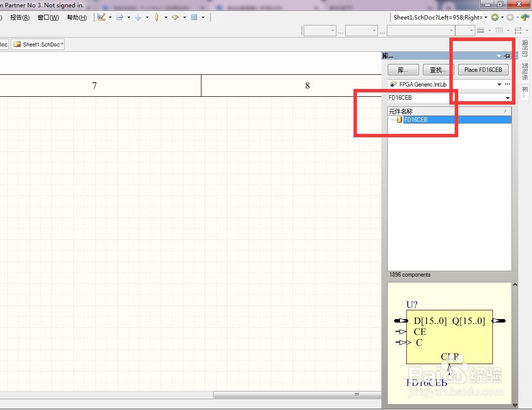Open the line style toolbar icon
This screenshot has width=532, height=410.
(x=499, y=30)
